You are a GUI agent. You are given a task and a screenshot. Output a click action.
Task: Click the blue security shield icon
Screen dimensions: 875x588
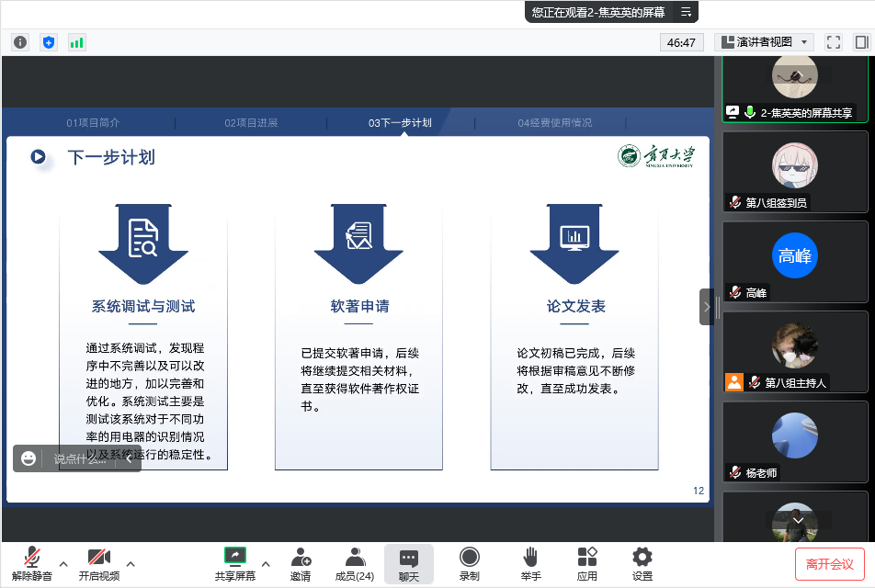[x=49, y=42]
